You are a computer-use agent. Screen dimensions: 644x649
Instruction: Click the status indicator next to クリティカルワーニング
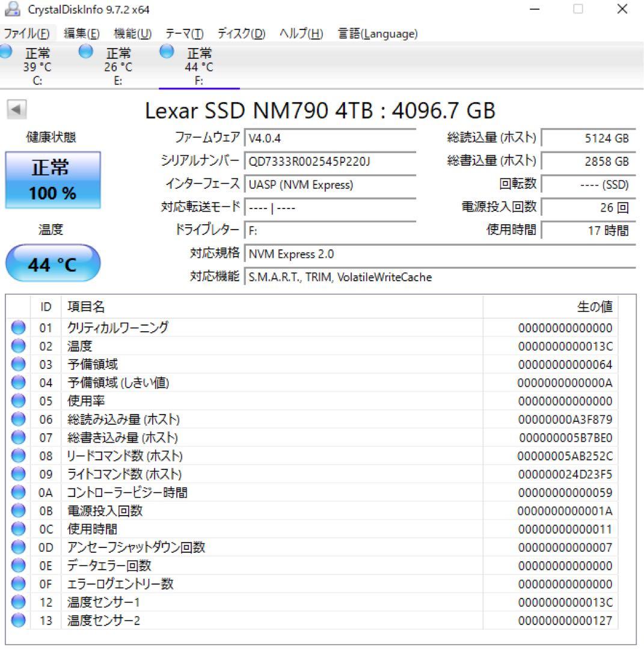point(18,328)
